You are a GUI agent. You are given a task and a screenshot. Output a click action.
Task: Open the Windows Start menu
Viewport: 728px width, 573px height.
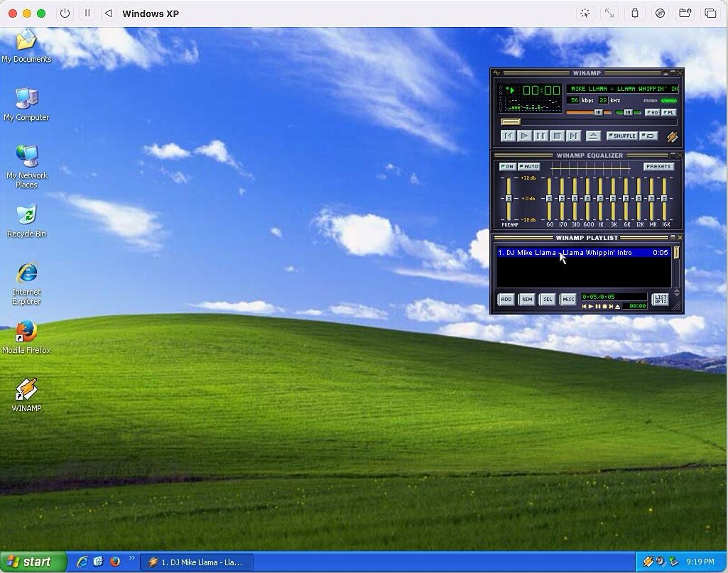(x=33, y=562)
